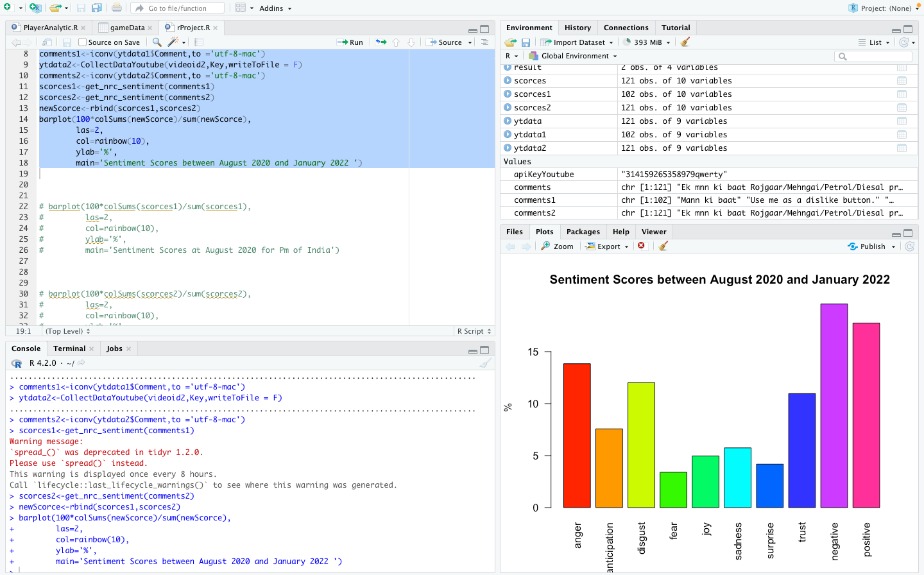Open Project (None) dropdown menu

885,8
